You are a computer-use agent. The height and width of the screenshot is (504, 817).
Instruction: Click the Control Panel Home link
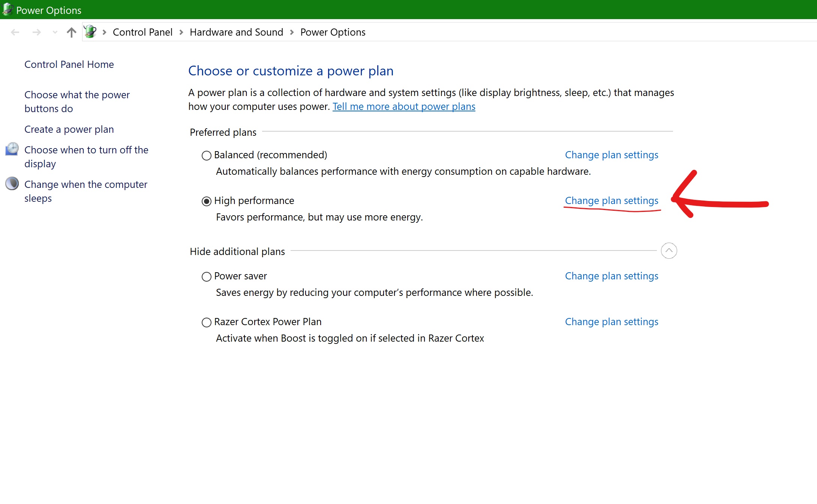pyautogui.click(x=69, y=64)
